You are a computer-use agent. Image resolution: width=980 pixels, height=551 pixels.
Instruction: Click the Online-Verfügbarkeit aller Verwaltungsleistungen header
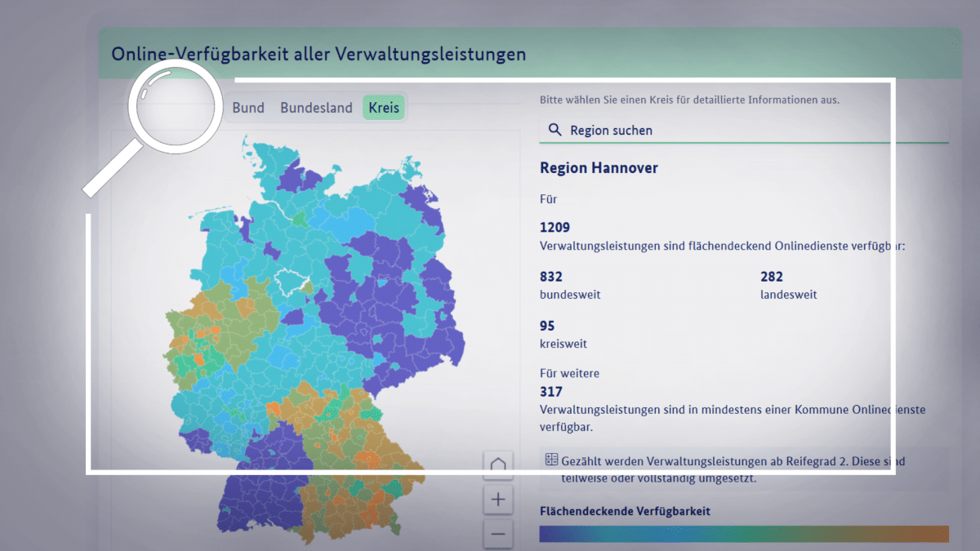tap(318, 55)
